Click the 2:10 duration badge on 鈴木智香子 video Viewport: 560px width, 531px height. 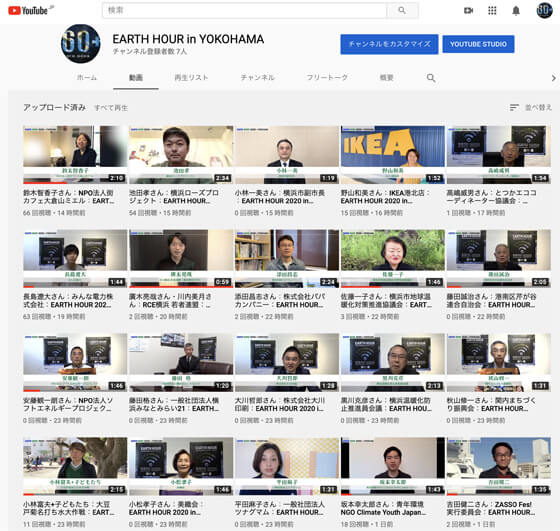(x=116, y=178)
